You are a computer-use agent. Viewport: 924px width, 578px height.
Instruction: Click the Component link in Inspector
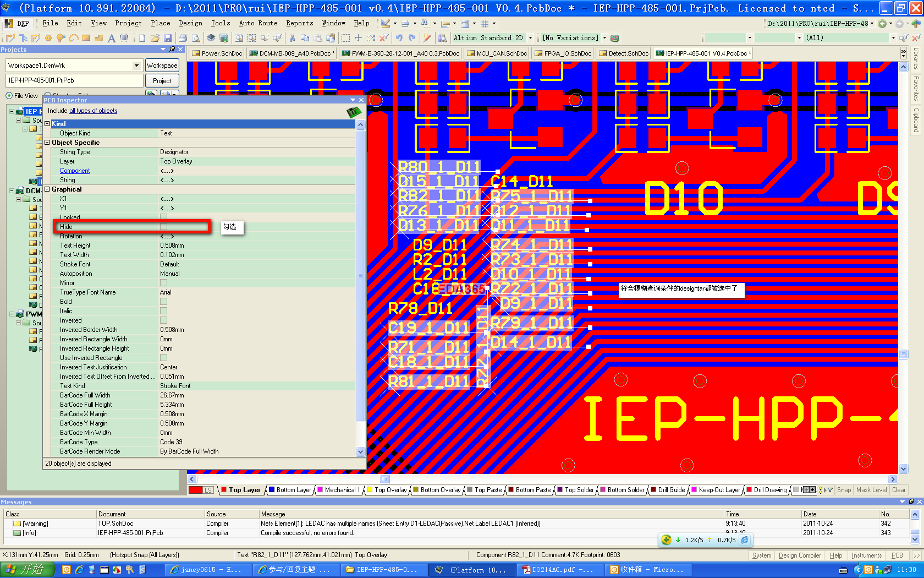pyautogui.click(x=75, y=171)
